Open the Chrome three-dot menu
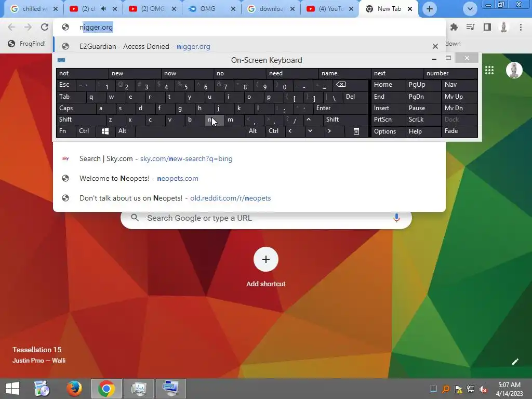Screen dimensions: 532x399 tap(521, 27)
